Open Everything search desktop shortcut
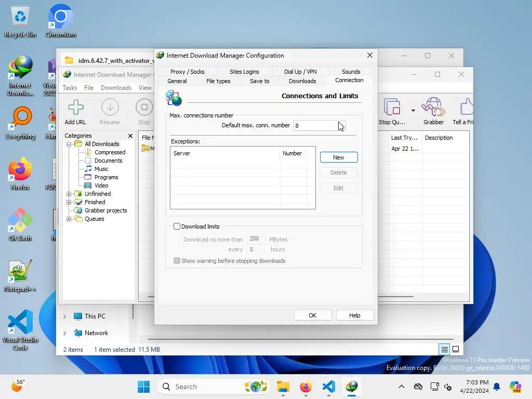532x399 pixels. click(x=20, y=123)
